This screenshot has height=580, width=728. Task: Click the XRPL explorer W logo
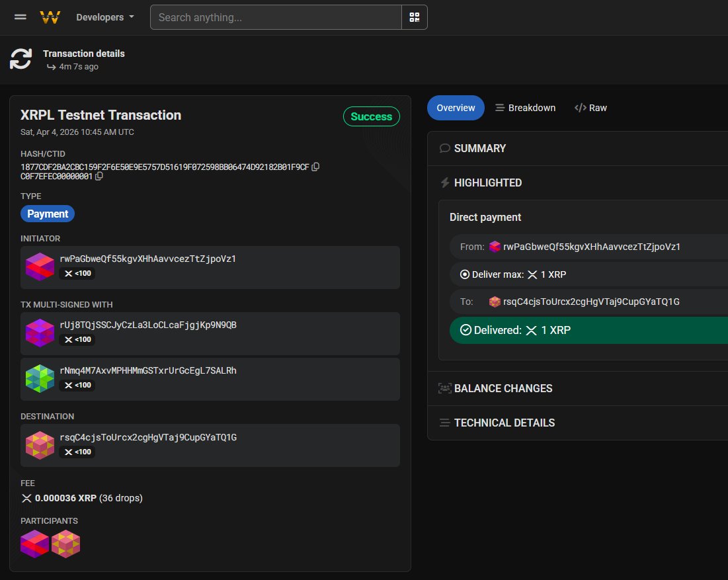[x=50, y=17]
